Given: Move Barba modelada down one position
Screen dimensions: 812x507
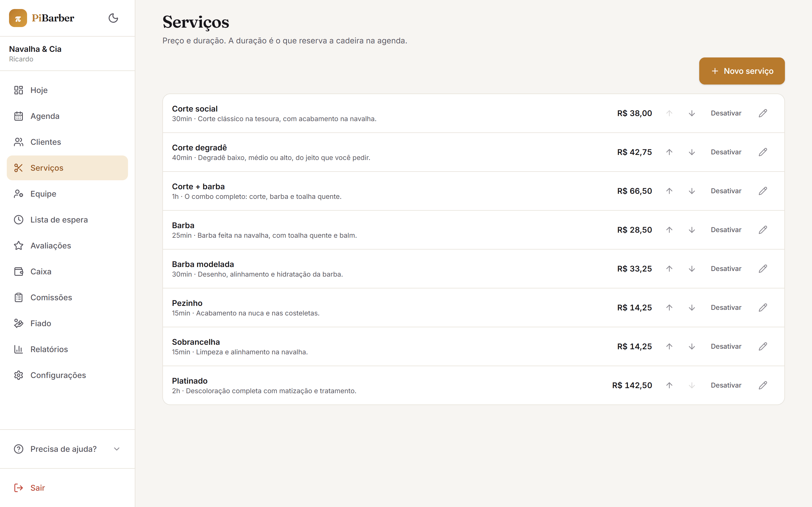Looking at the screenshot, I should [x=692, y=269].
